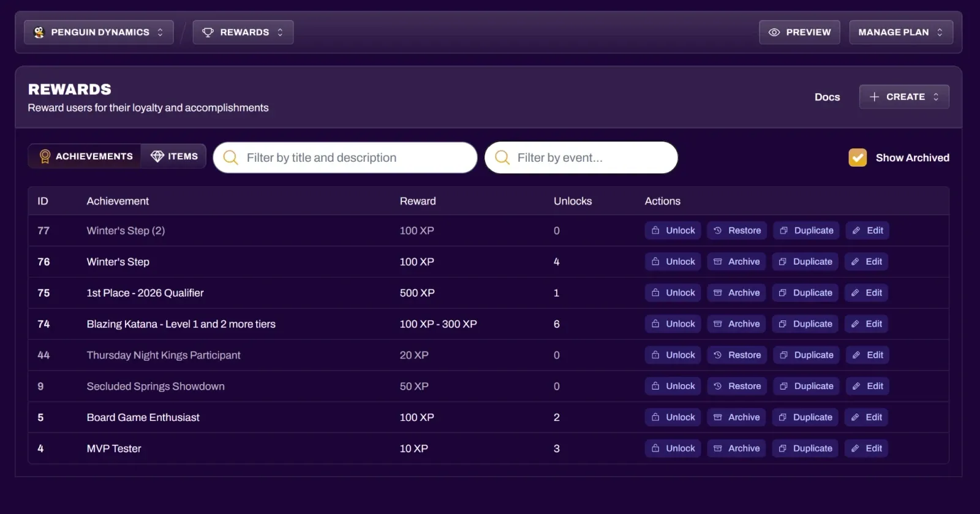Image resolution: width=980 pixels, height=514 pixels.
Task: Open the Docs link
Action: pos(827,97)
